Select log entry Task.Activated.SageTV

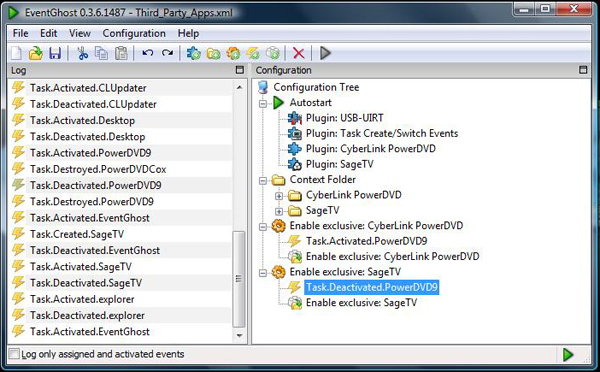(81, 266)
